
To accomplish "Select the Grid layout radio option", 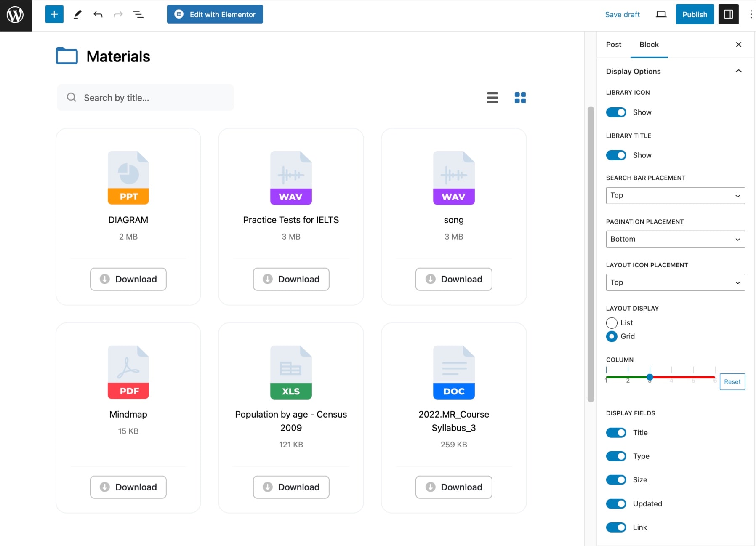I will tap(612, 336).
